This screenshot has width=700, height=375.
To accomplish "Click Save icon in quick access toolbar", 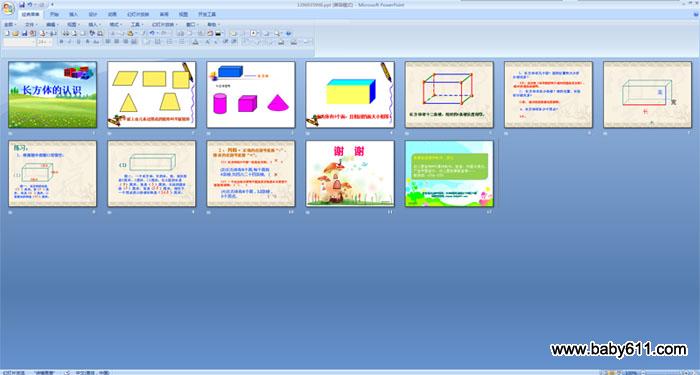I will pos(22,4).
